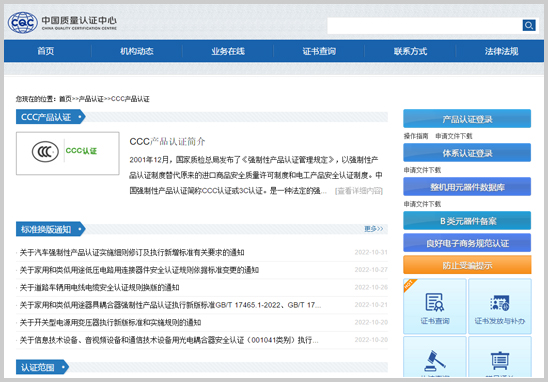Open notice about 汽车强制性产品认证实施细则修订
The height and width of the screenshot is (382, 548).
(x=132, y=252)
